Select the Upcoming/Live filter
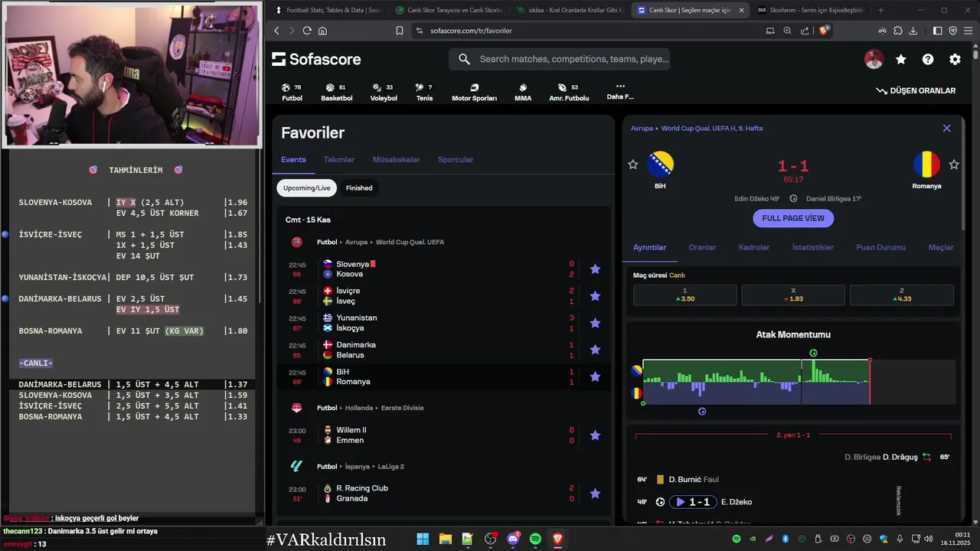Screen dimensions: 980x551 pyautogui.click(x=307, y=187)
